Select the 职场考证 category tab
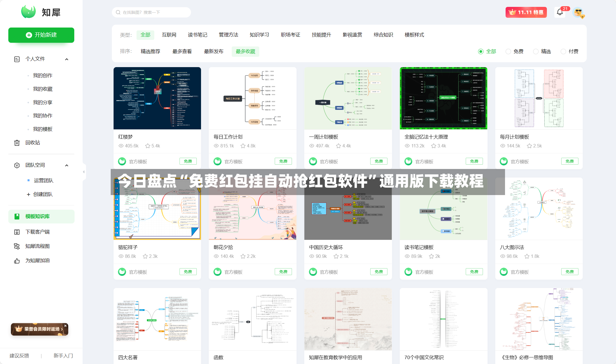Image resolution: width=616 pixels, height=364 pixels. tap(291, 35)
